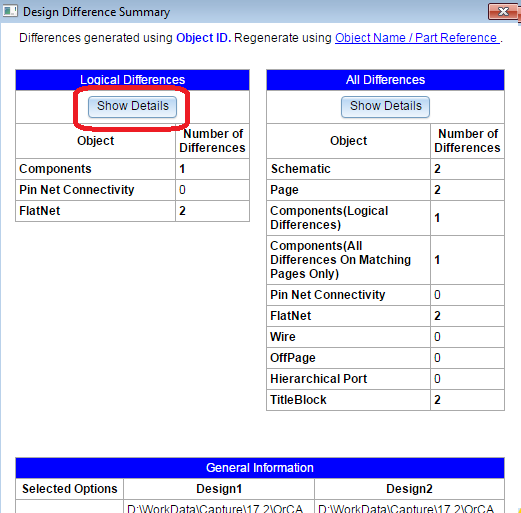521x513 pixels.
Task: Select the Wire row
Action: point(385,337)
